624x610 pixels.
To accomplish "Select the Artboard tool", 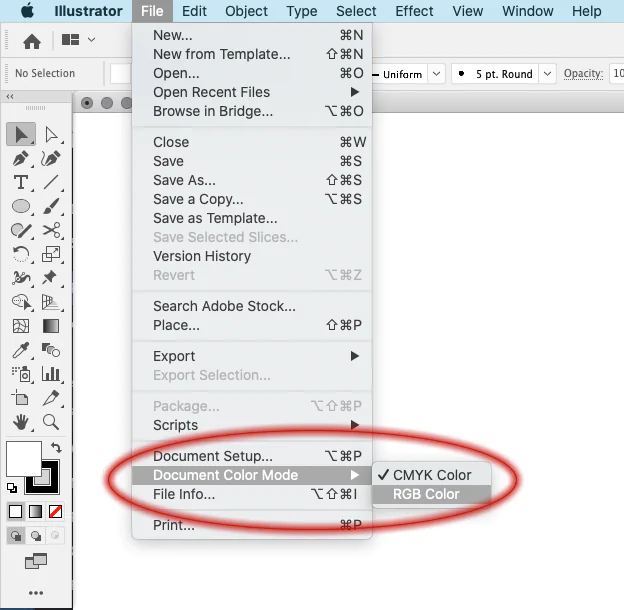I will tap(20, 398).
